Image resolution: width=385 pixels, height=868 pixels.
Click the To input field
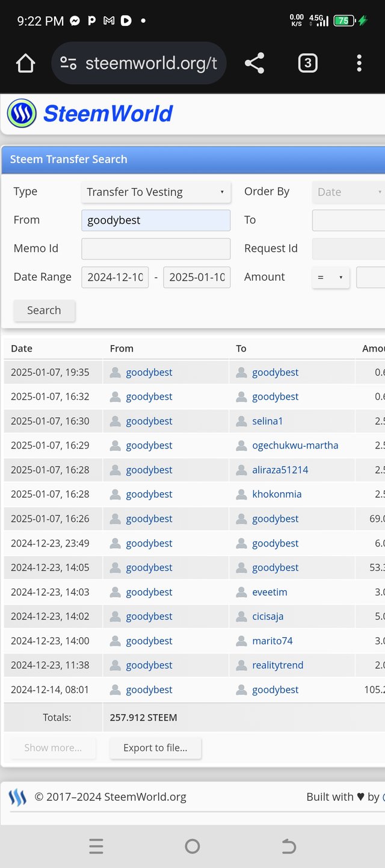coord(348,220)
